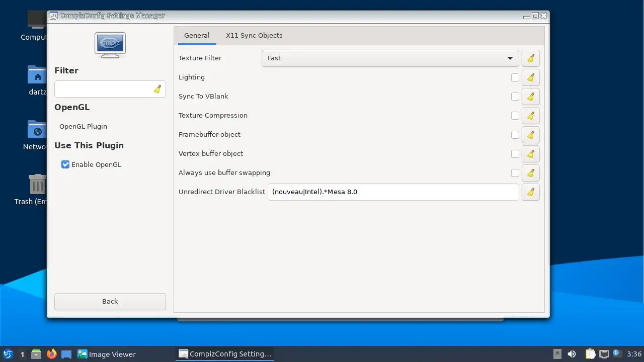Launch Firefox from the taskbar

(51, 354)
